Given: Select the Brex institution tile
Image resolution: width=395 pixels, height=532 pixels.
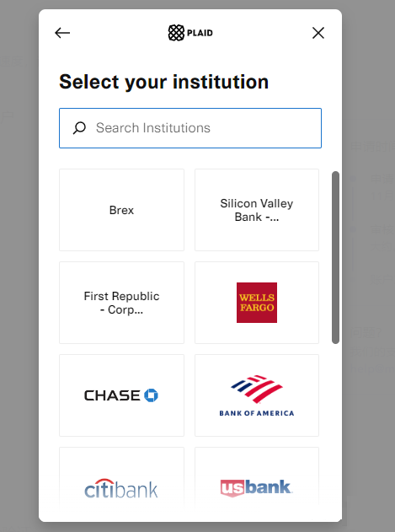Looking at the screenshot, I should tap(122, 210).
